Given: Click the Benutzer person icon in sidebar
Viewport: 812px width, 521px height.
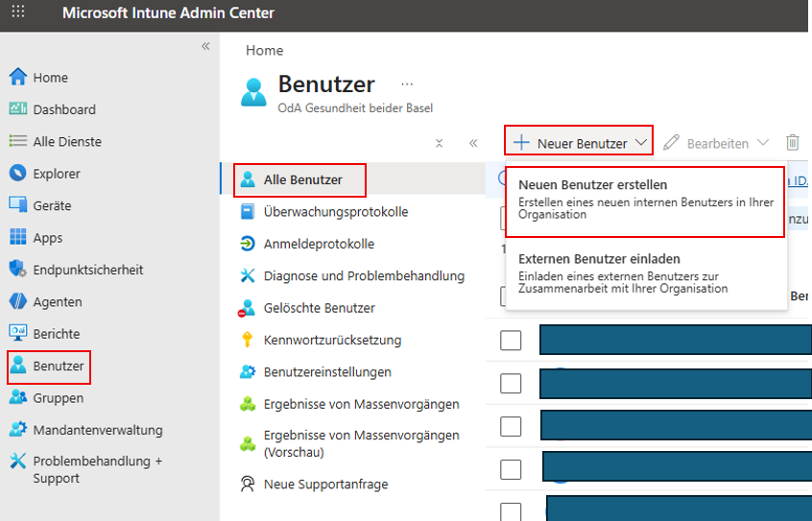Looking at the screenshot, I should [18, 366].
